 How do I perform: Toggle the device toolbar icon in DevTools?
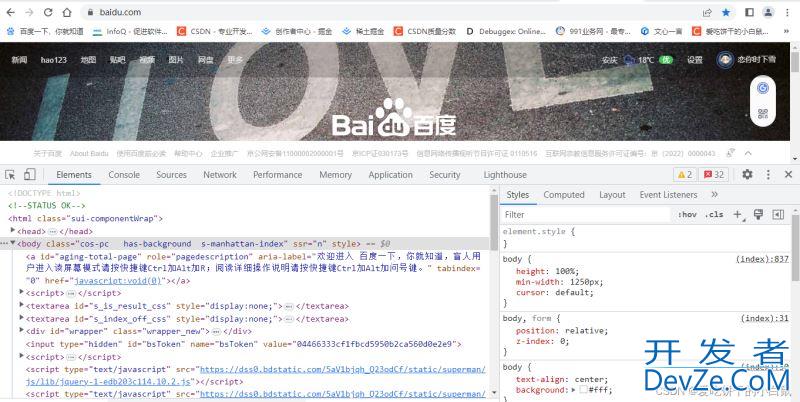click(30, 174)
